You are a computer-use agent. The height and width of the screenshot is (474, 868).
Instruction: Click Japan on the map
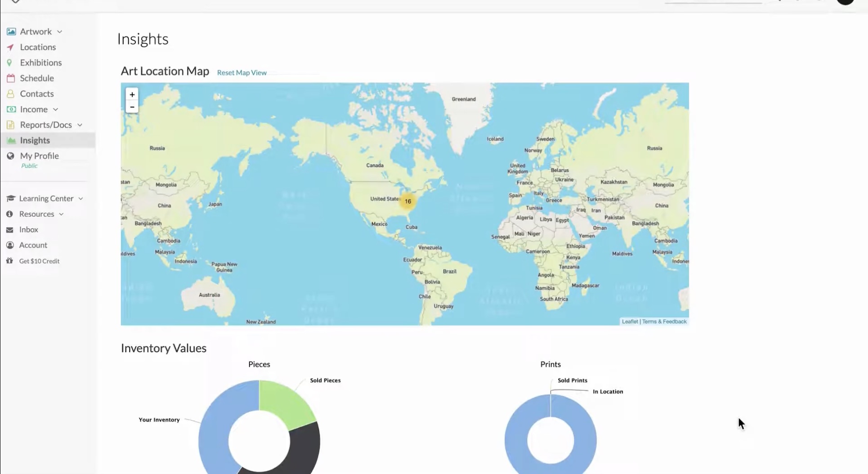pos(215,204)
